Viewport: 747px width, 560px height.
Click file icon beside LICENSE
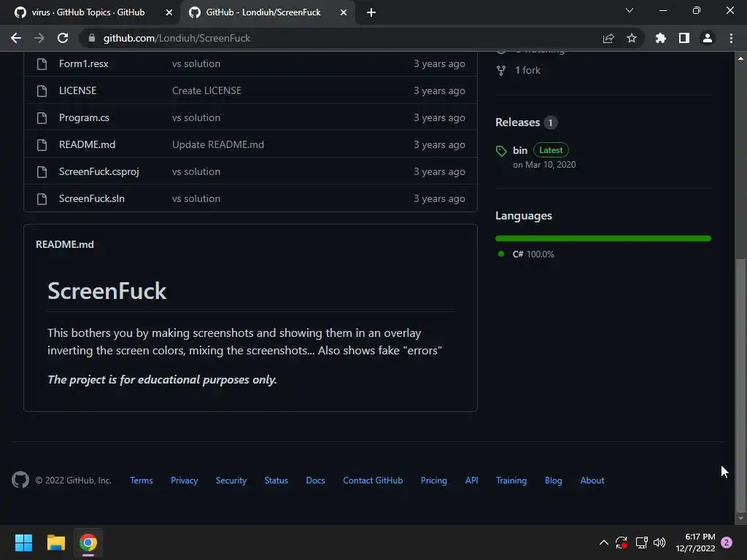coord(42,90)
